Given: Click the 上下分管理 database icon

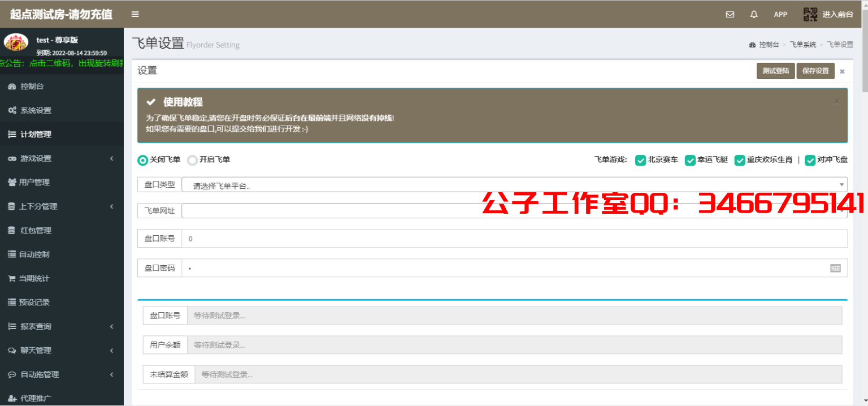Looking at the screenshot, I should point(11,206).
